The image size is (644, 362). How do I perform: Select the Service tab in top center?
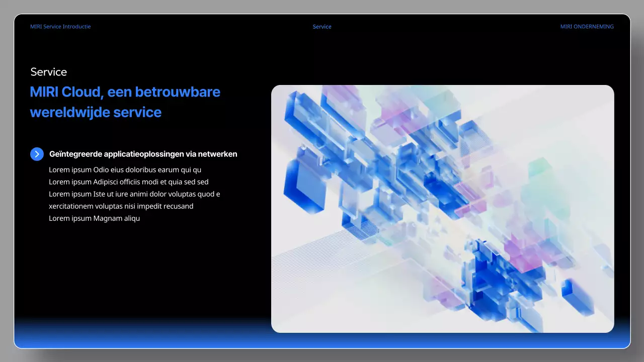click(x=322, y=27)
